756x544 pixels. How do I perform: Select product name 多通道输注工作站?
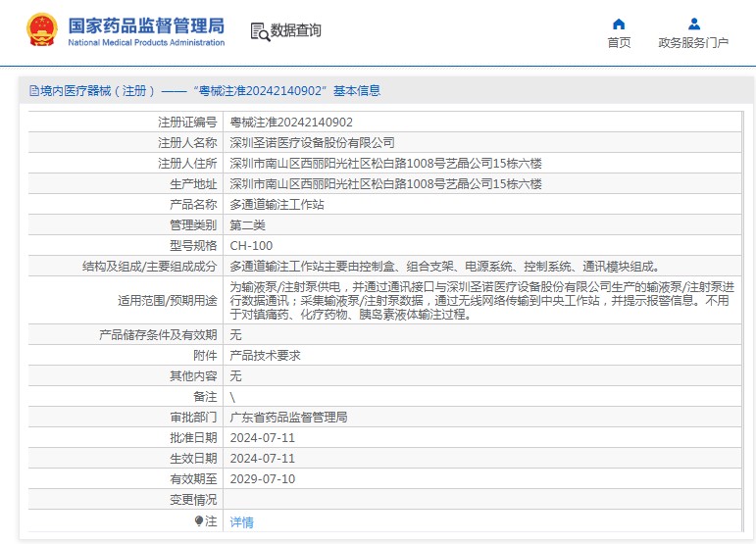tap(277, 205)
